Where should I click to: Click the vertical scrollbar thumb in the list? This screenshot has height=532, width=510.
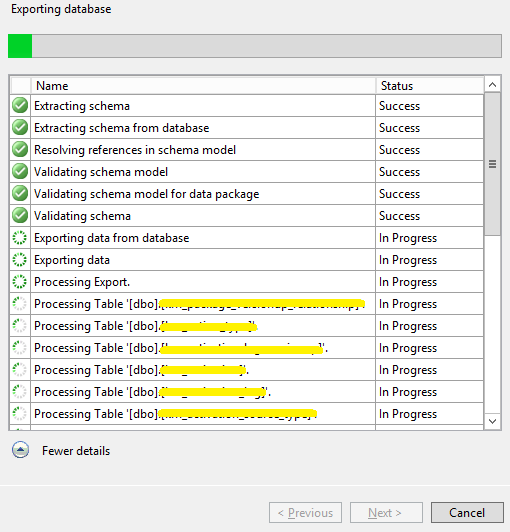pos(492,164)
